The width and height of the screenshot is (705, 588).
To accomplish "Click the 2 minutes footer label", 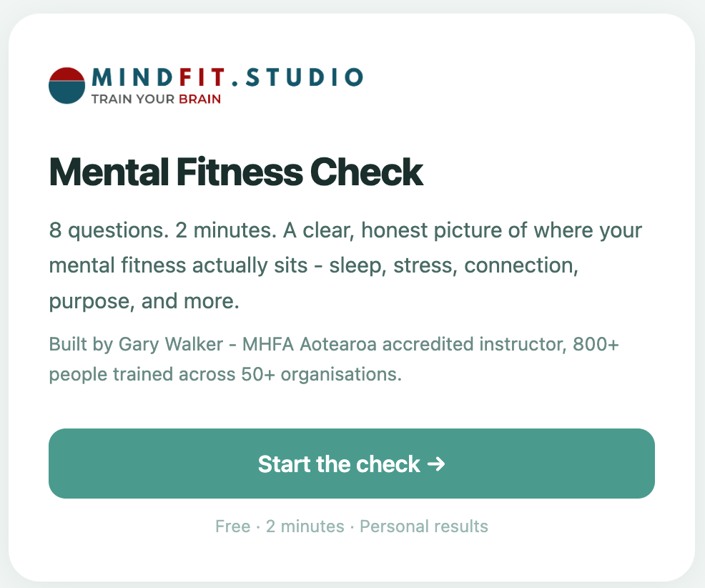I will pos(305,526).
